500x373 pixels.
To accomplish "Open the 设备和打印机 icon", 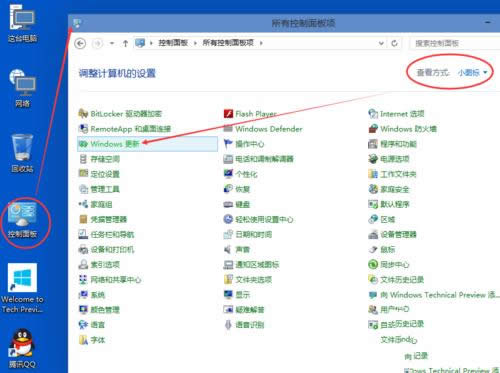I will coord(83,249).
